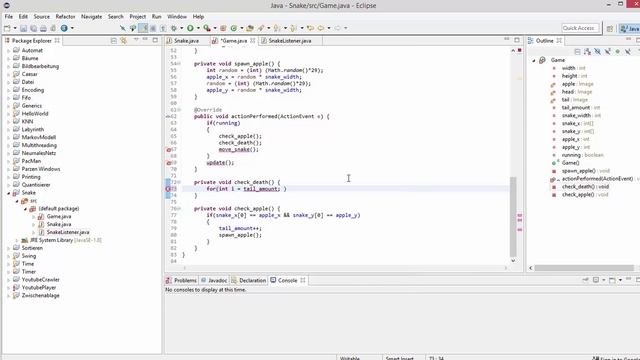This screenshot has height=360, width=640.
Task: Click the Last Edit Location icon
Action: tap(310, 28)
